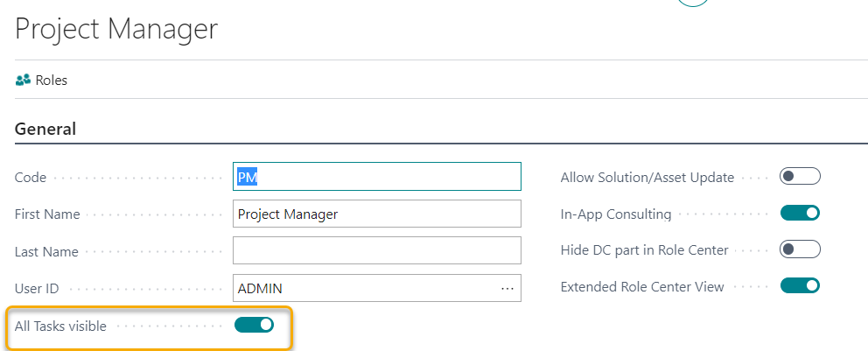This screenshot has width=868, height=351.
Task: Switch off Extended Role Center View
Action: (799, 286)
